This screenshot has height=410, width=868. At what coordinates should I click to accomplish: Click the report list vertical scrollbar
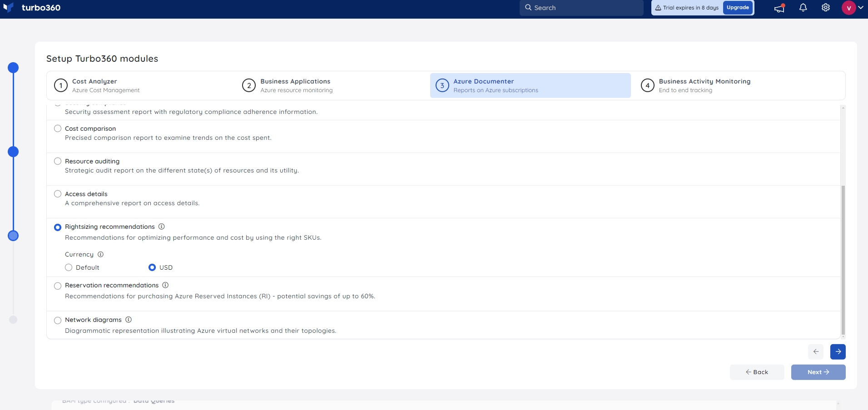click(x=843, y=259)
